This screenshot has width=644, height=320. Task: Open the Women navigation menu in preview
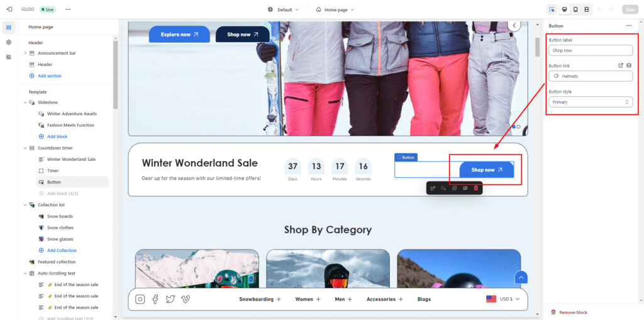(x=308, y=299)
